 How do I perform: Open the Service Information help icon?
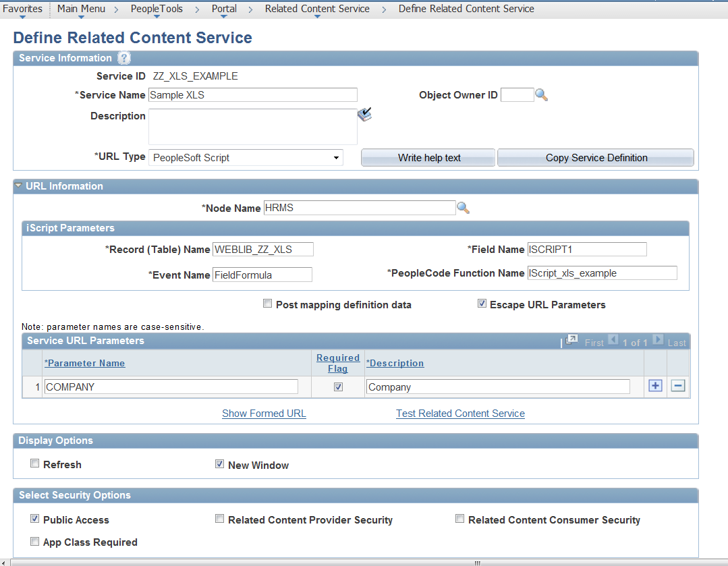tap(124, 58)
